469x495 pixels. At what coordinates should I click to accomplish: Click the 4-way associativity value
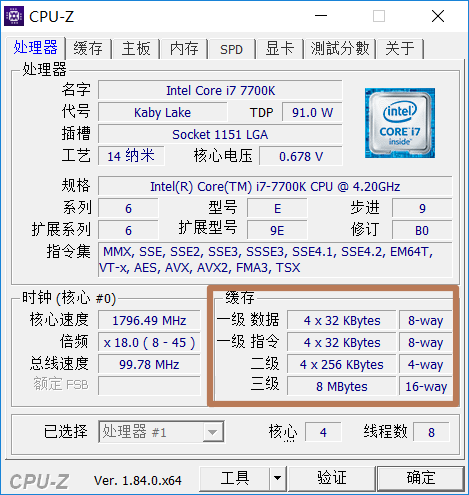(426, 364)
